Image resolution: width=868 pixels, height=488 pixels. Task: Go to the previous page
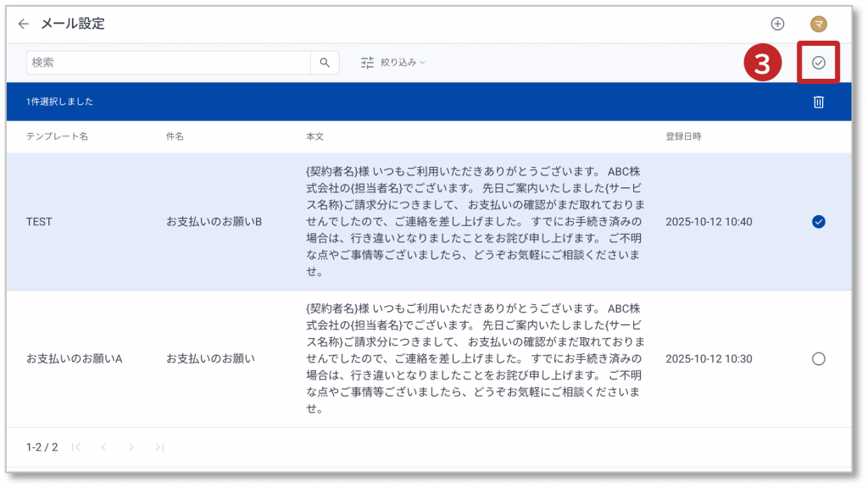(x=103, y=447)
